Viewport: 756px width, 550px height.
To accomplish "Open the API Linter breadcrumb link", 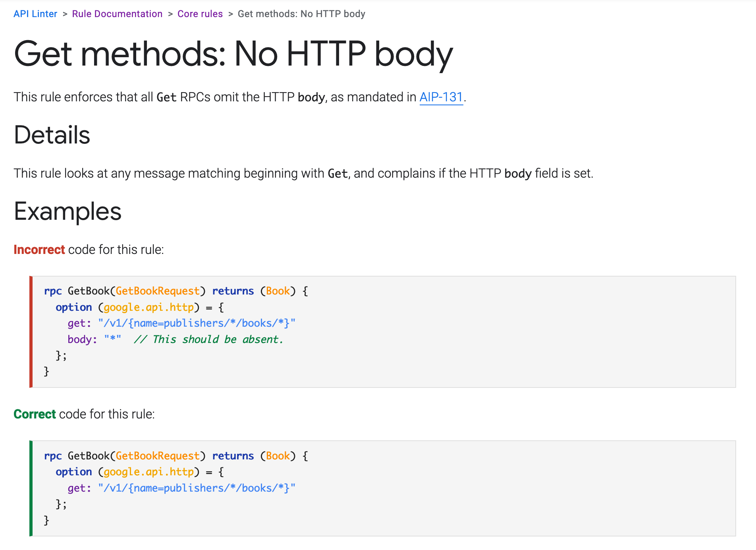I will point(35,14).
